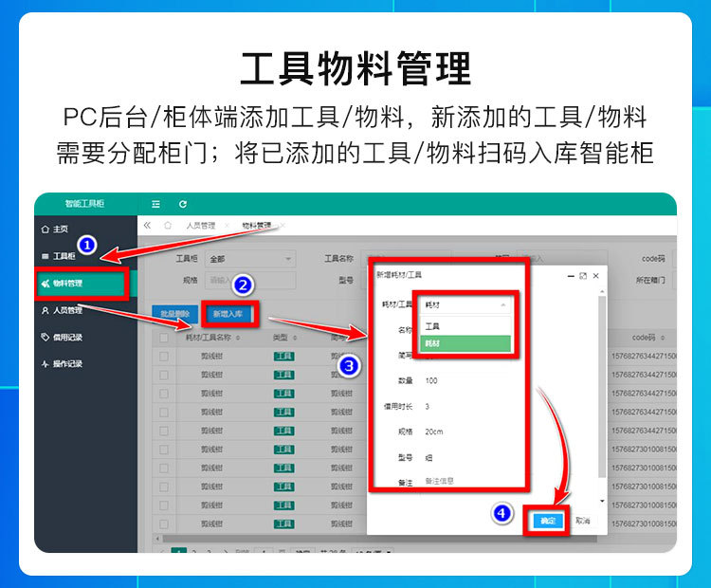This screenshot has height=588, width=711.
Task: Maximize the 新增耗材/工具 dialog
Action: (583, 276)
